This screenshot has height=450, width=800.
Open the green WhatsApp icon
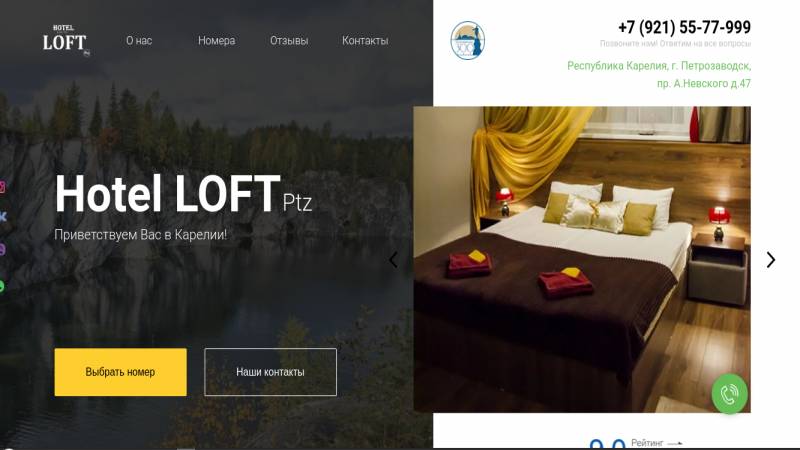point(2,286)
